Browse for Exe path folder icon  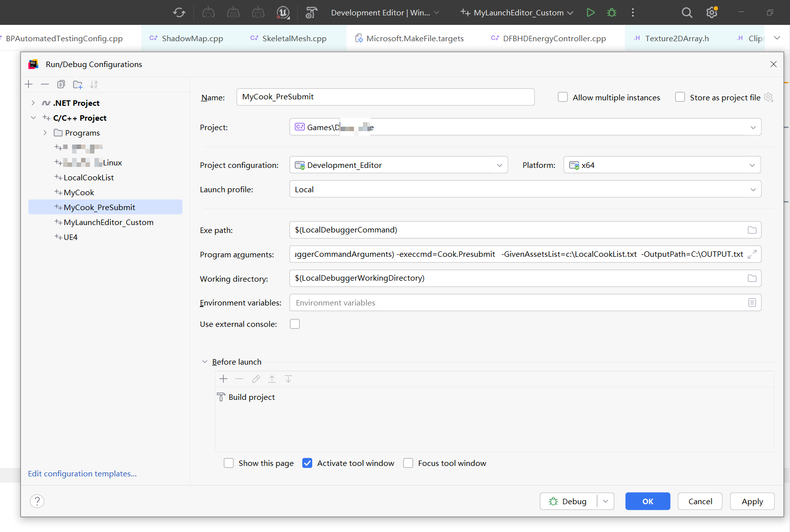[752, 230]
